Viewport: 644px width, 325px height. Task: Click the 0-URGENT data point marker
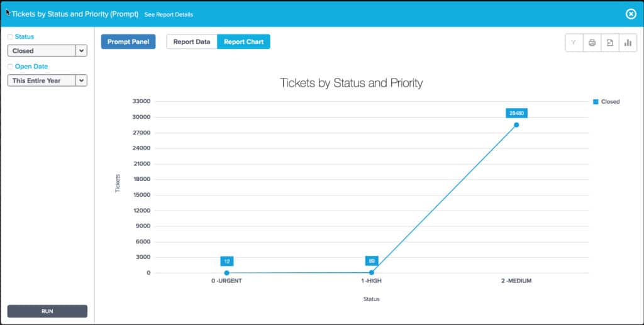[226, 273]
